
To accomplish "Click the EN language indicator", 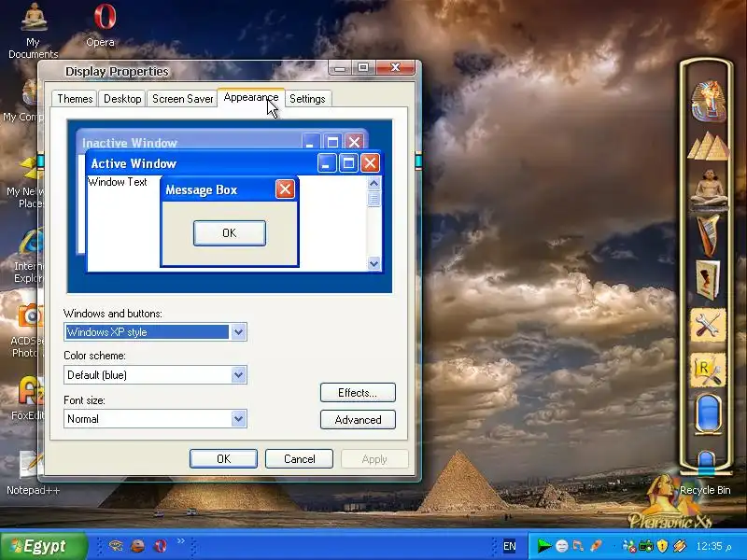I will click(x=509, y=546).
